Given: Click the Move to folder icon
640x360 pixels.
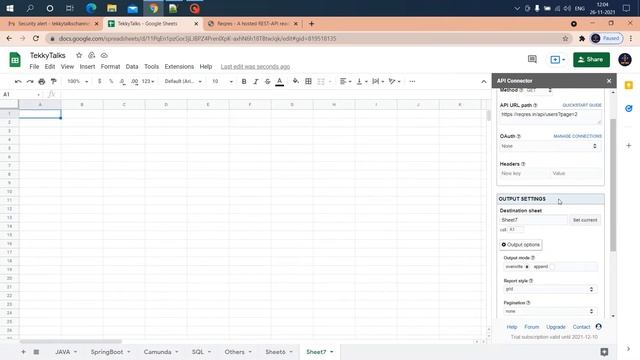Looking at the screenshot, I should point(91,55).
